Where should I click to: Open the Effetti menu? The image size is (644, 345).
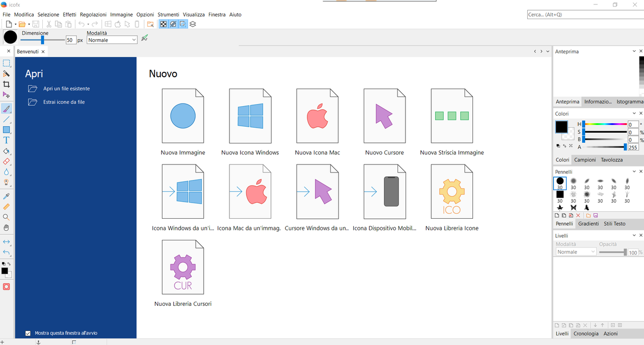tap(69, 15)
